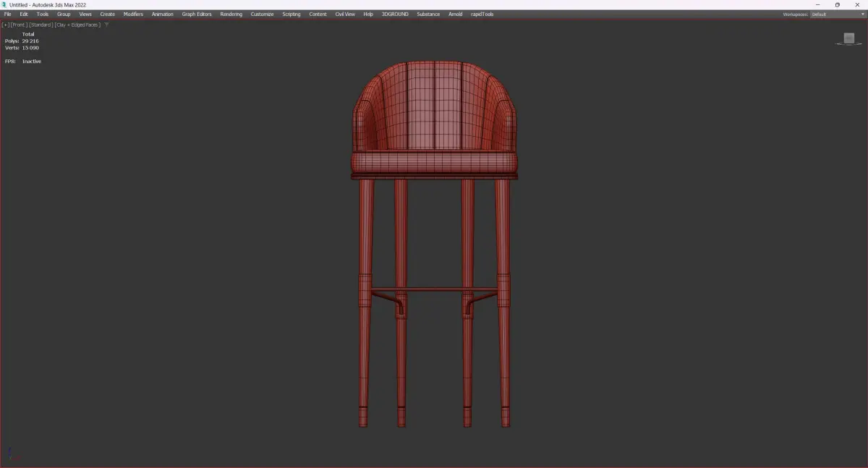Click the viewport [+] general menu label
Image resolution: width=868 pixels, height=468 pixels.
click(x=6, y=25)
